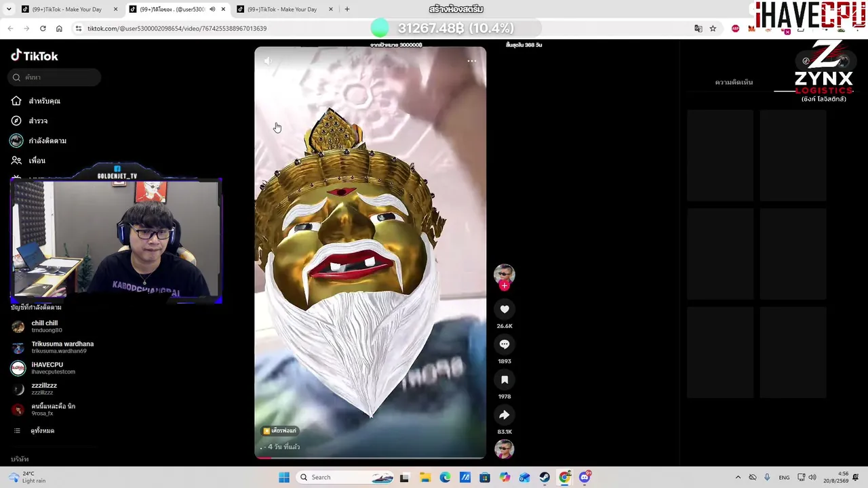868x488 pixels.
Task: Toggle the microphone in the system tray
Action: point(767,477)
